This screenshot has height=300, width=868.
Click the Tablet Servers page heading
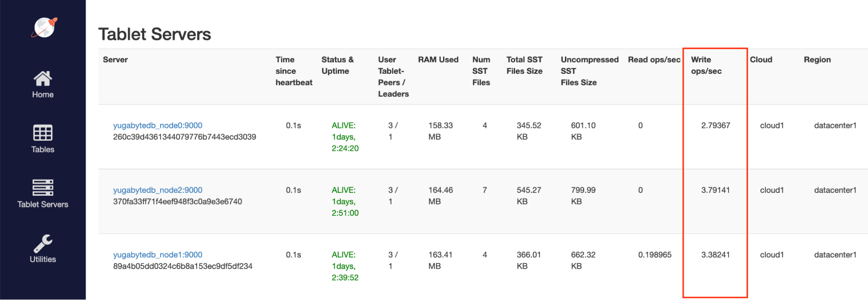tap(155, 34)
